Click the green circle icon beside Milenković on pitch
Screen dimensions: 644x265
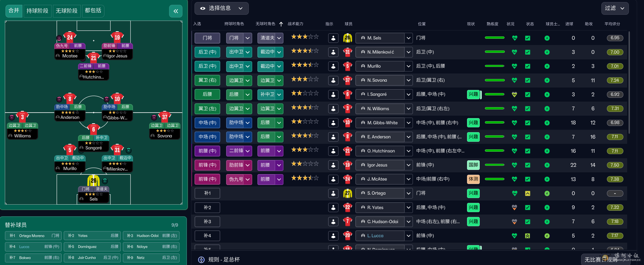[129, 150]
